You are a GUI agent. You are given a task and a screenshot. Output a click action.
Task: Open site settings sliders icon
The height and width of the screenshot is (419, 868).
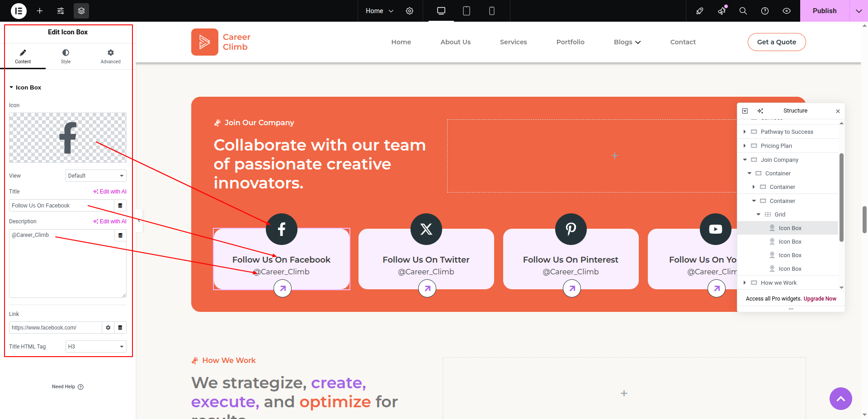[x=61, y=11]
